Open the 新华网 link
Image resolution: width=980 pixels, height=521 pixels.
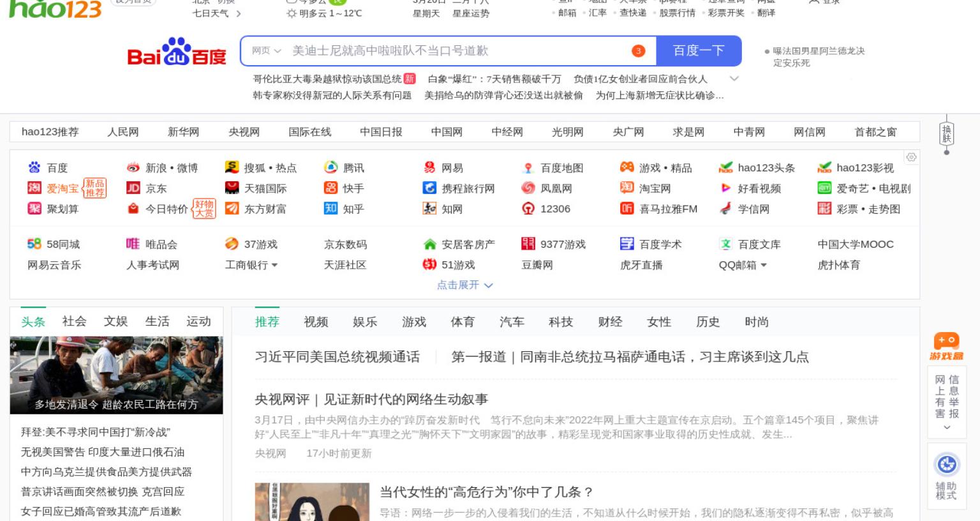click(183, 132)
